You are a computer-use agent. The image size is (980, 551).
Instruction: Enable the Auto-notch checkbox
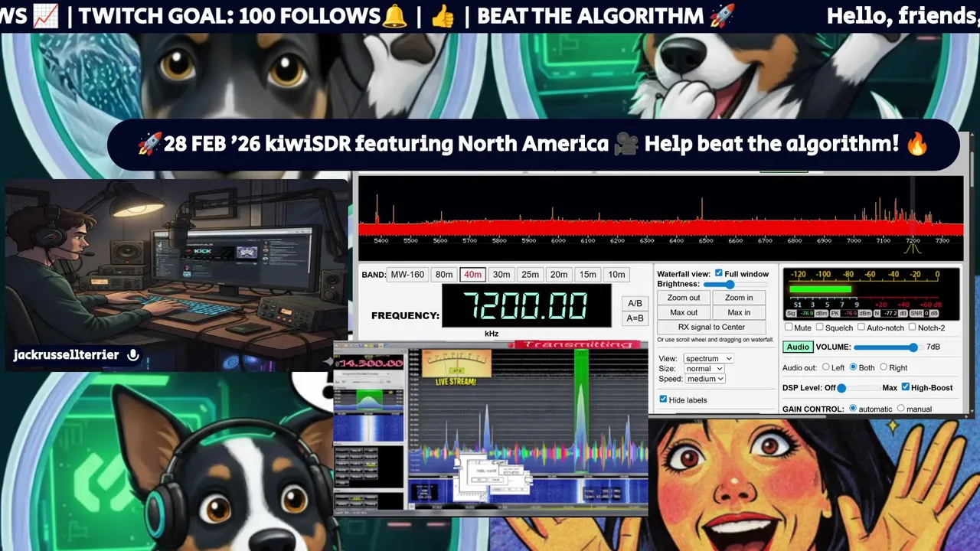click(x=861, y=328)
